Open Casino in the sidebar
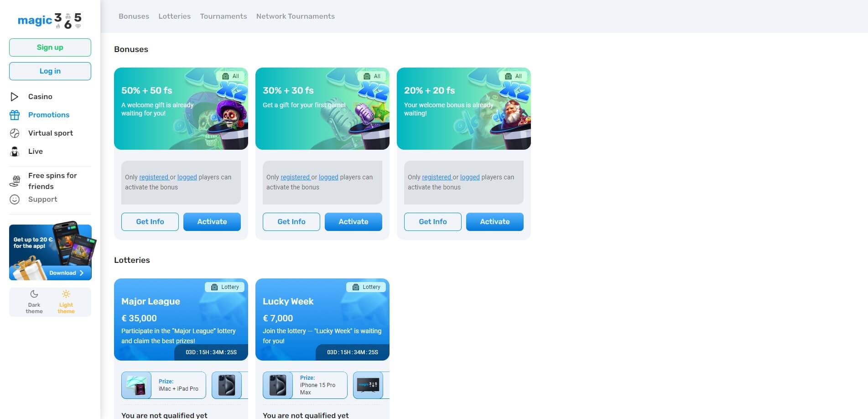The width and height of the screenshot is (868, 419). (x=40, y=97)
